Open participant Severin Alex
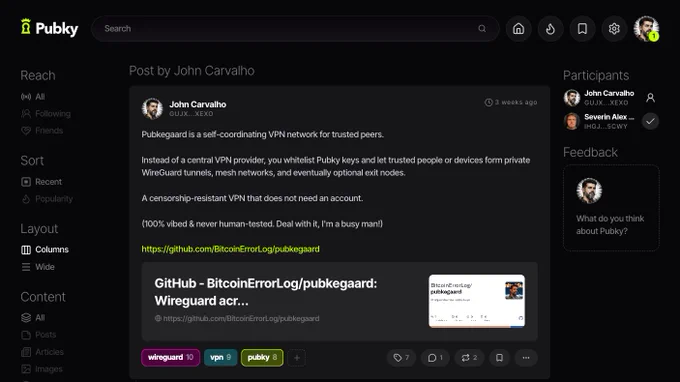 click(599, 121)
